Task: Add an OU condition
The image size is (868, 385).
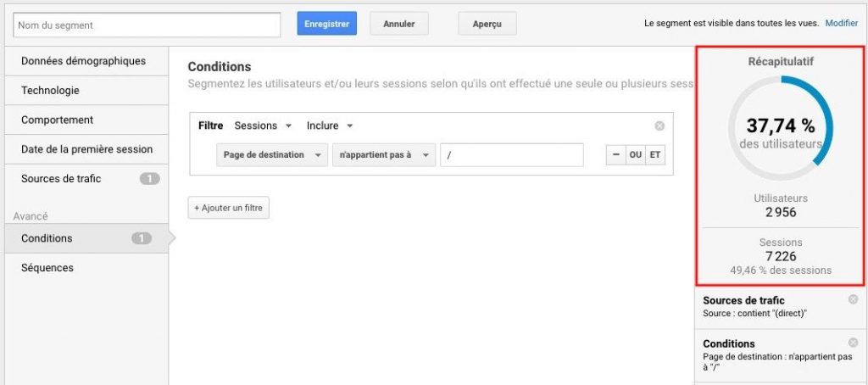Action: tap(635, 155)
